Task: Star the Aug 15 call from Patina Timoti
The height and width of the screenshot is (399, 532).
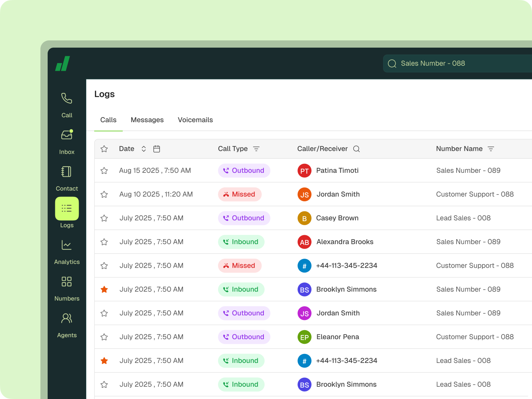Action: pos(104,170)
